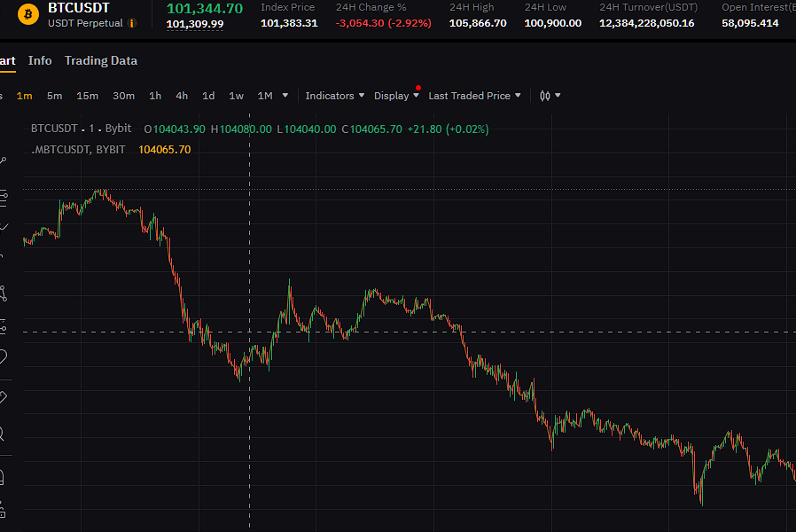
Task: Expand the more timeframes arrow after 1M
Action: coord(285,96)
